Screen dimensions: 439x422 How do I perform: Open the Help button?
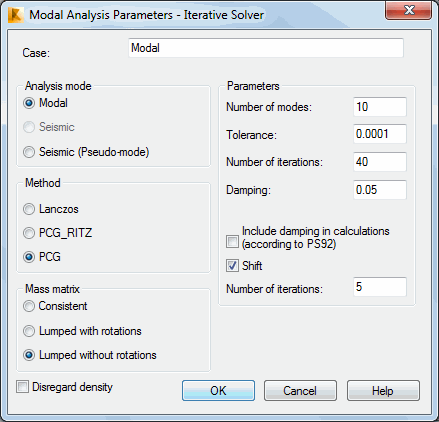(x=383, y=391)
